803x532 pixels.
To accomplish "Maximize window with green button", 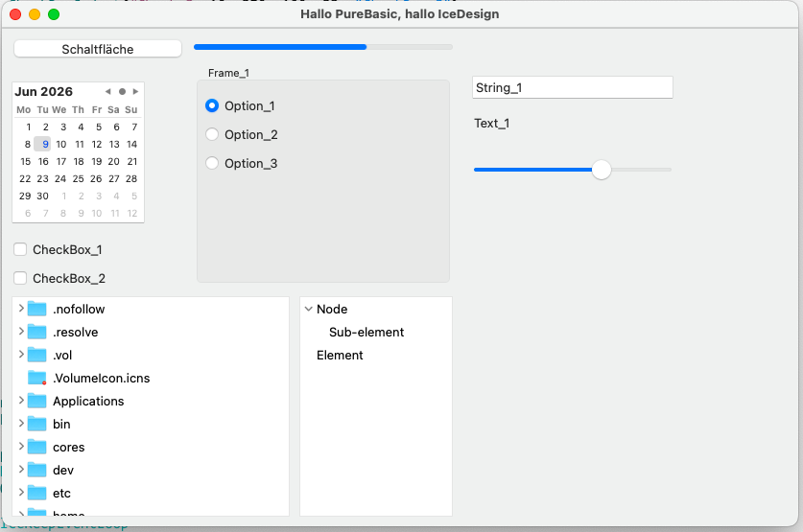I will coord(54,14).
